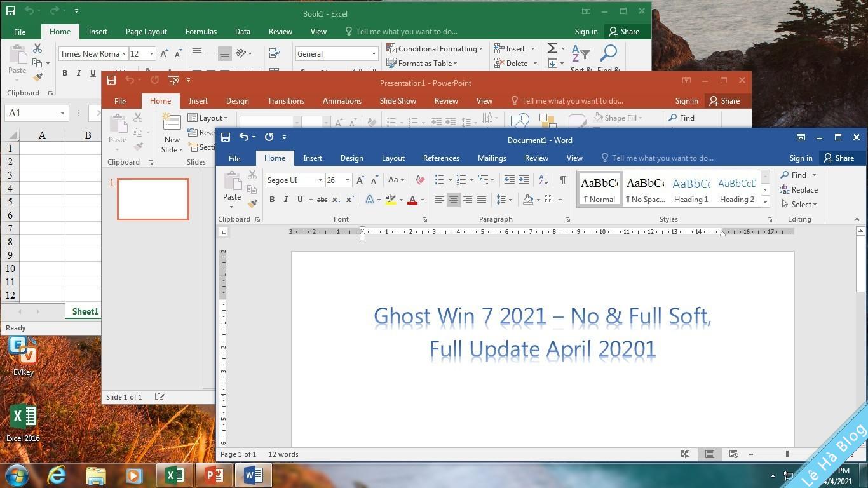This screenshot has width=868, height=488.
Task: Click Shrink Font icon in Word ribbon
Action: tap(374, 180)
